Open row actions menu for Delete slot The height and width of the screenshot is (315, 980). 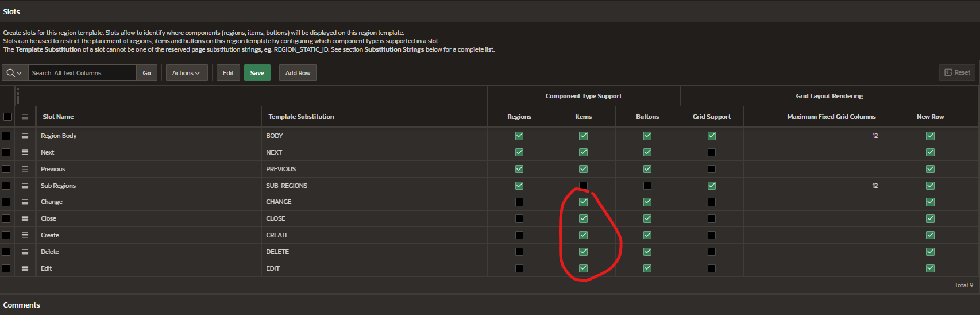(25, 252)
